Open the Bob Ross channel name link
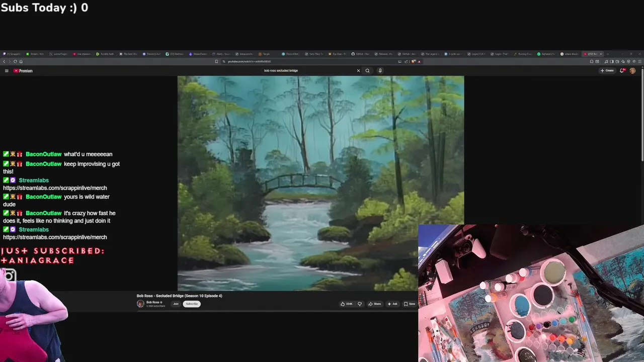Image resolution: width=644 pixels, height=362 pixels. pos(153,302)
